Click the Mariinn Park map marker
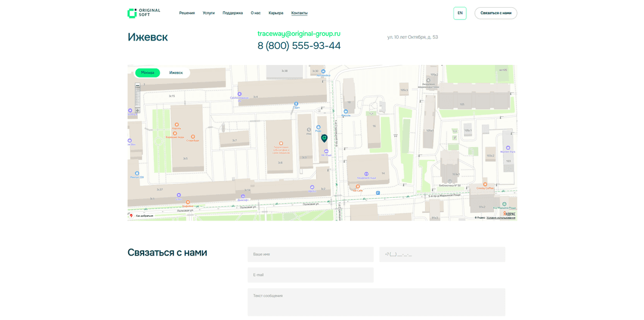Viewport: 644px width, 320px height. point(508,148)
